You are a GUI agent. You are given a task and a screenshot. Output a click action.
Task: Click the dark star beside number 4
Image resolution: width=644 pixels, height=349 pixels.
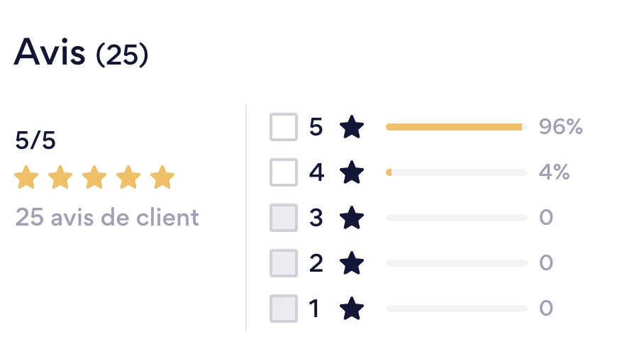pos(352,172)
